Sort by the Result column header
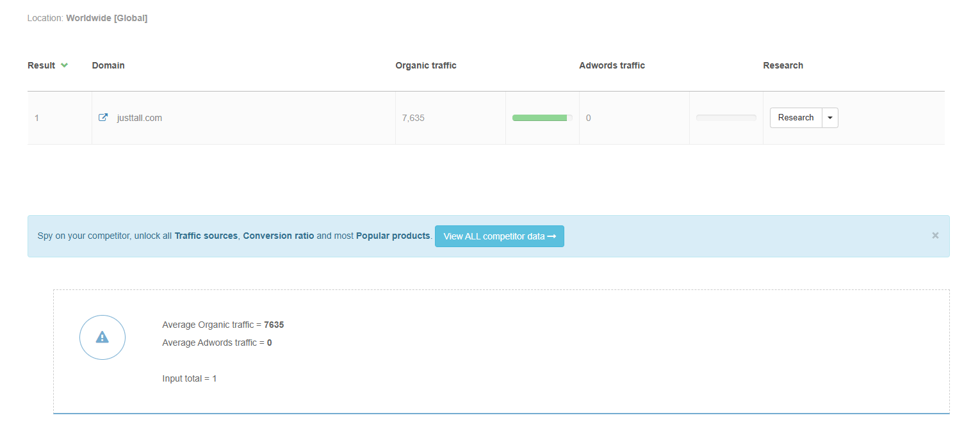The image size is (980, 436). (x=42, y=65)
